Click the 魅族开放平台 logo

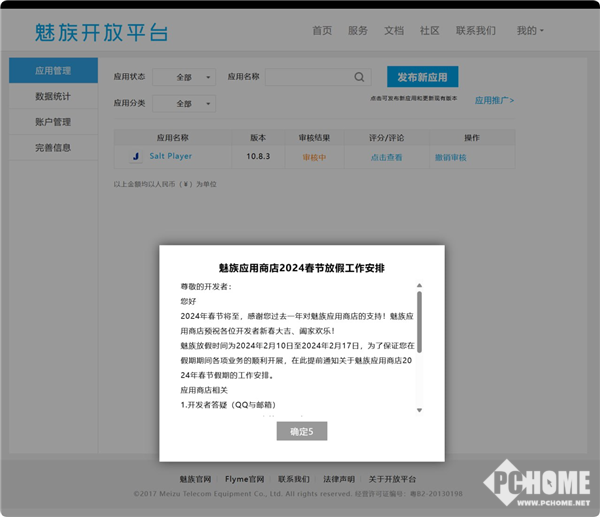pyautogui.click(x=101, y=31)
